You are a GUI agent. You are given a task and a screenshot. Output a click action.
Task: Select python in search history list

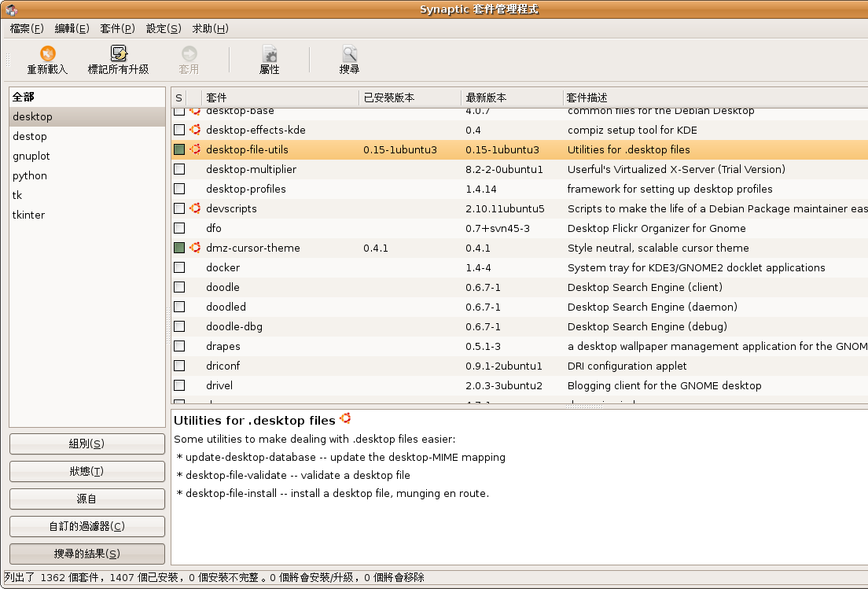click(x=87, y=175)
